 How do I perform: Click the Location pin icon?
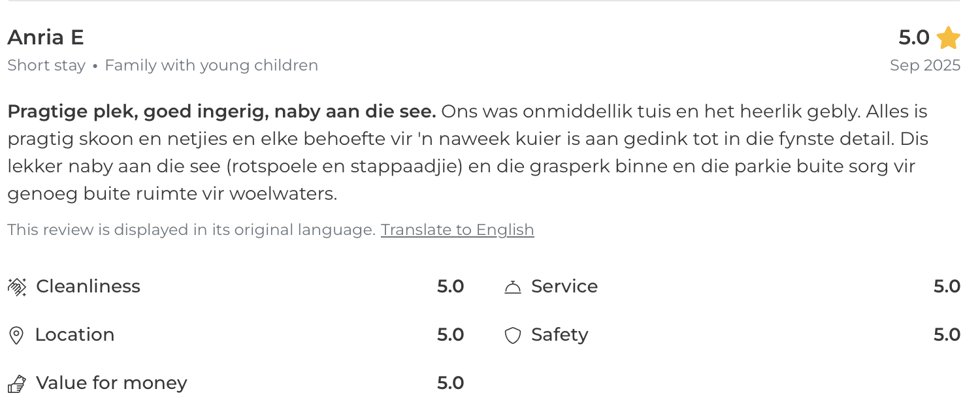pos(16,336)
